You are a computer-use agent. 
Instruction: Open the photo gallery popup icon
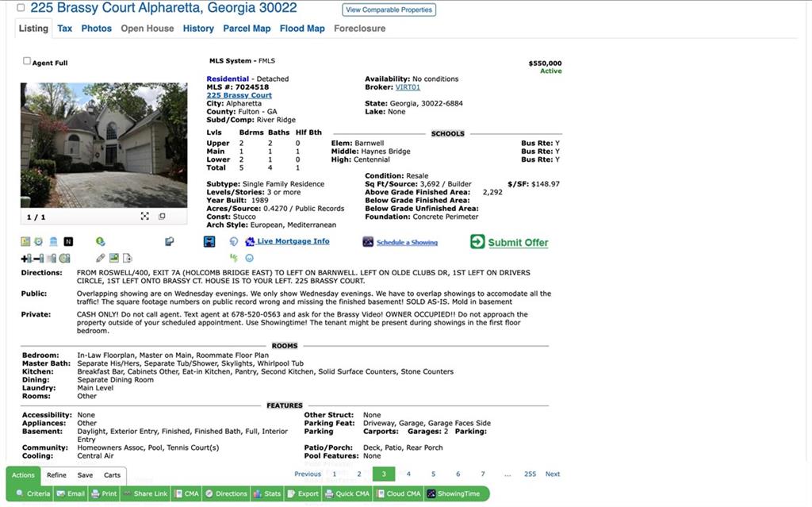click(x=162, y=216)
